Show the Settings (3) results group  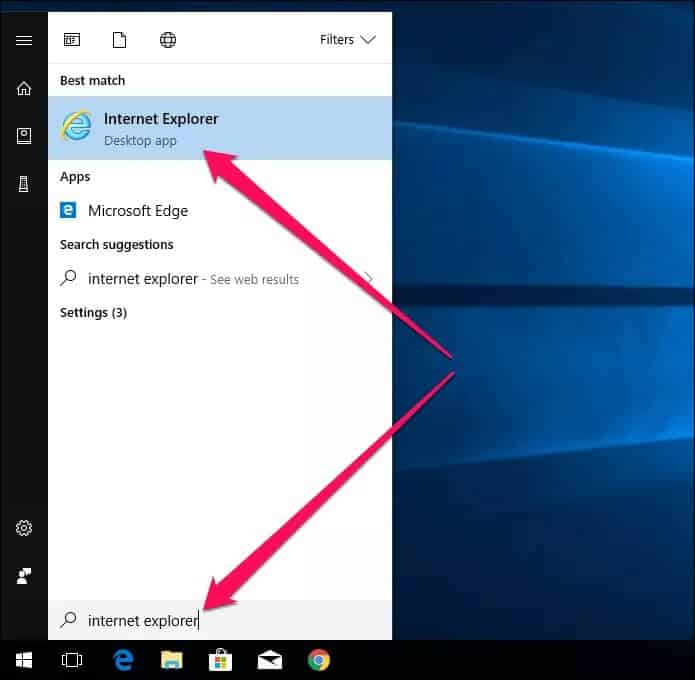click(x=94, y=313)
